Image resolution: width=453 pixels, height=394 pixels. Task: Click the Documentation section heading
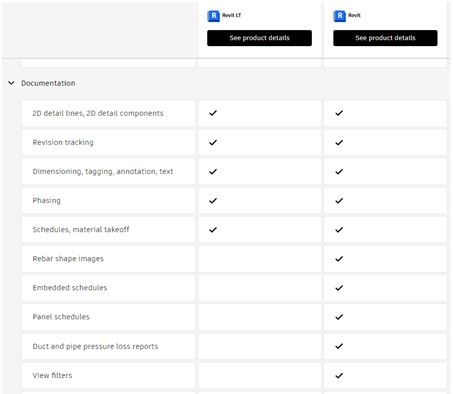(x=48, y=83)
